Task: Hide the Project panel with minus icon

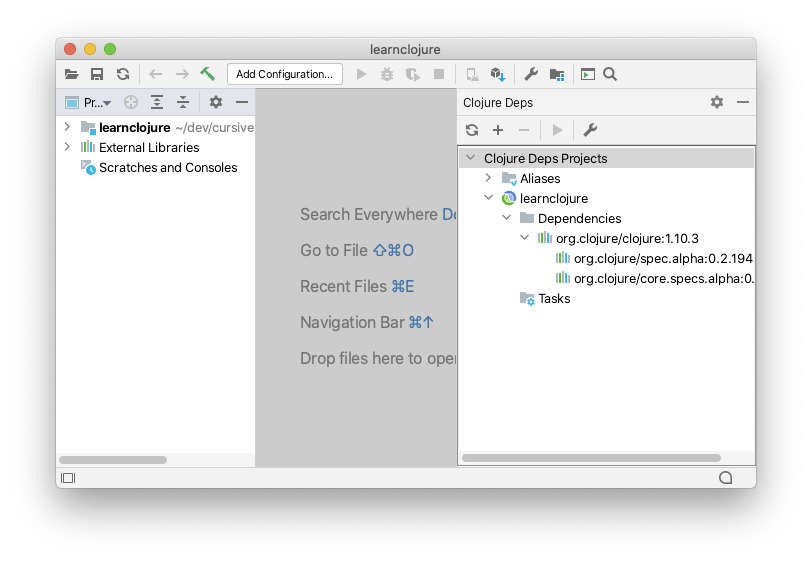Action: point(242,102)
